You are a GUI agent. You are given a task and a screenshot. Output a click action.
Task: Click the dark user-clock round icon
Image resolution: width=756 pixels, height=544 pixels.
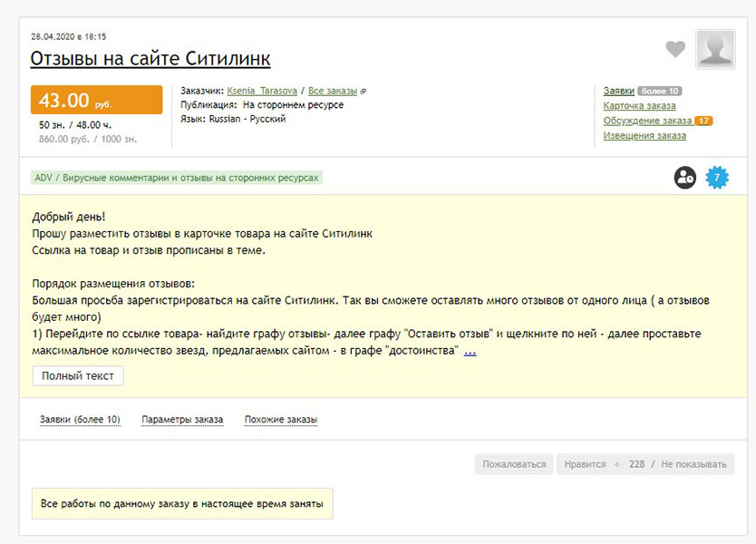pos(685,178)
